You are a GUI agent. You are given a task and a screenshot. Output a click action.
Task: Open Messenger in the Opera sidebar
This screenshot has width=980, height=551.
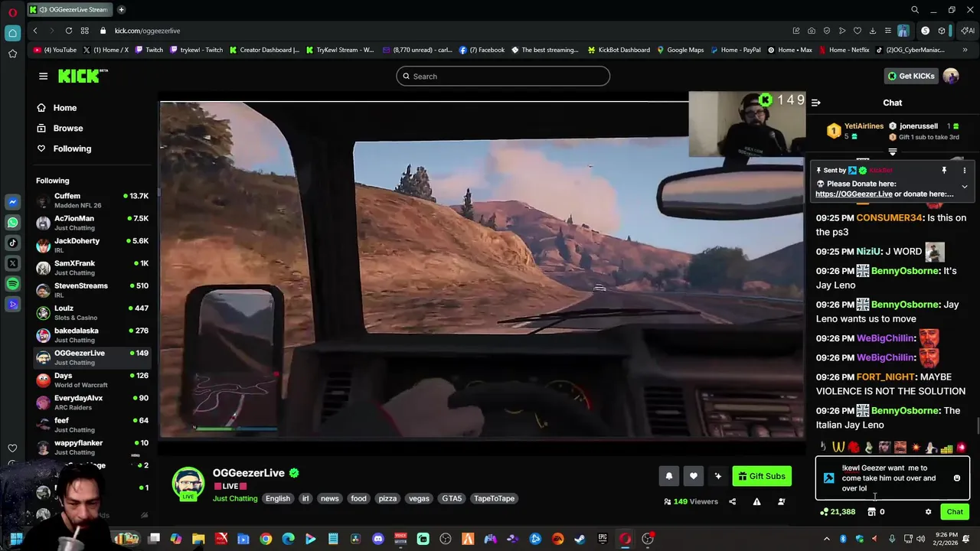[x=12, y=202]
